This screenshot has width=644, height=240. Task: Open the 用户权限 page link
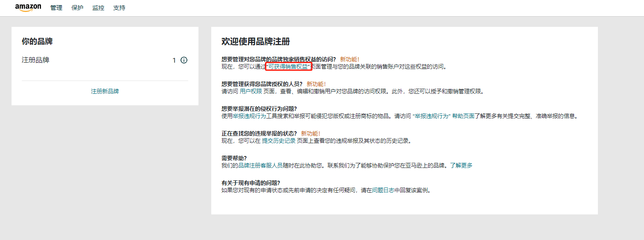tap(251, 91)
